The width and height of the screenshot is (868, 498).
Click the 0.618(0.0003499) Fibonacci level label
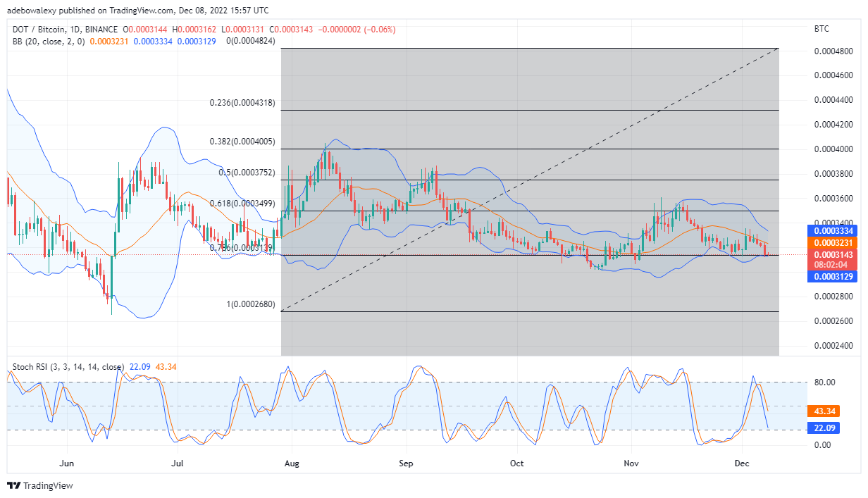point(242,204)
